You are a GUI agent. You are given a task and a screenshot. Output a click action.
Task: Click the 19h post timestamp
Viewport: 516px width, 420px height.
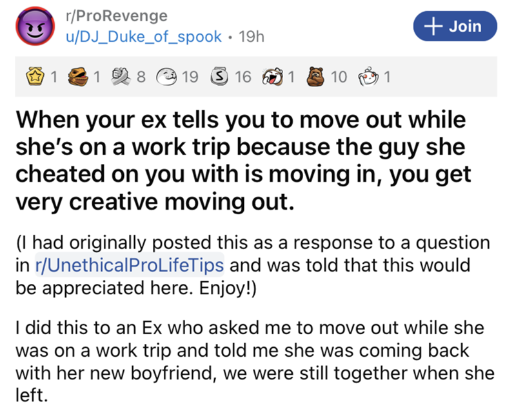pos(252,37)
